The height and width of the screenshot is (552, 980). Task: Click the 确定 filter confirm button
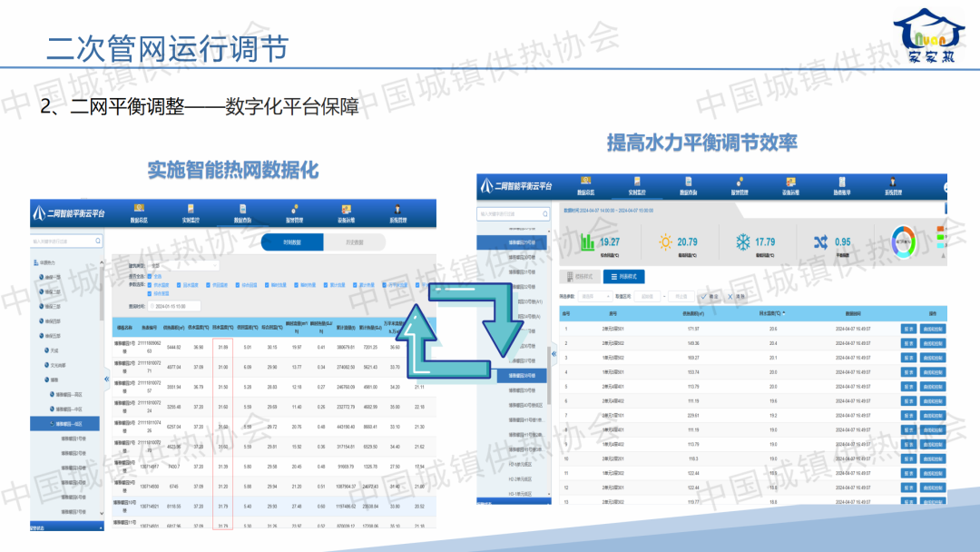tap(710, 296)
